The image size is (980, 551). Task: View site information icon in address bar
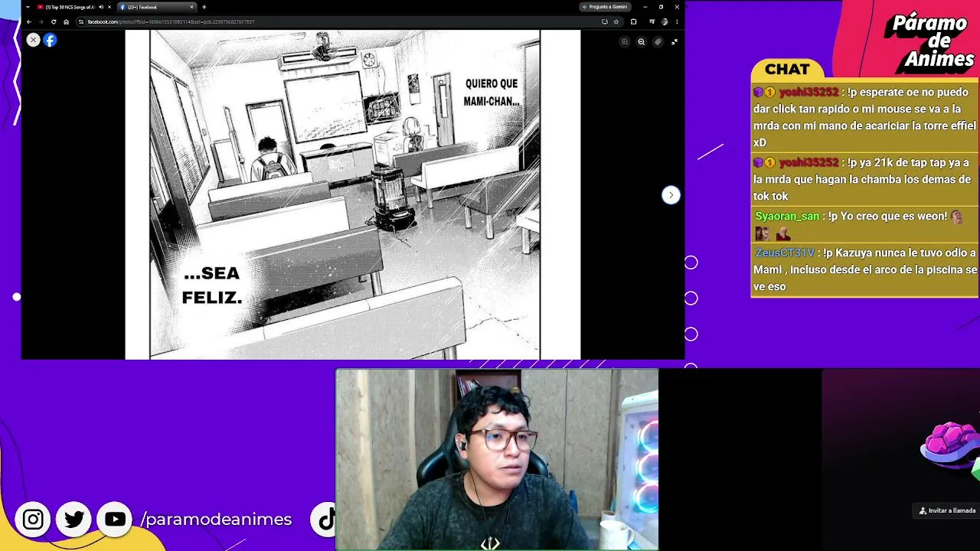(82, 21)
